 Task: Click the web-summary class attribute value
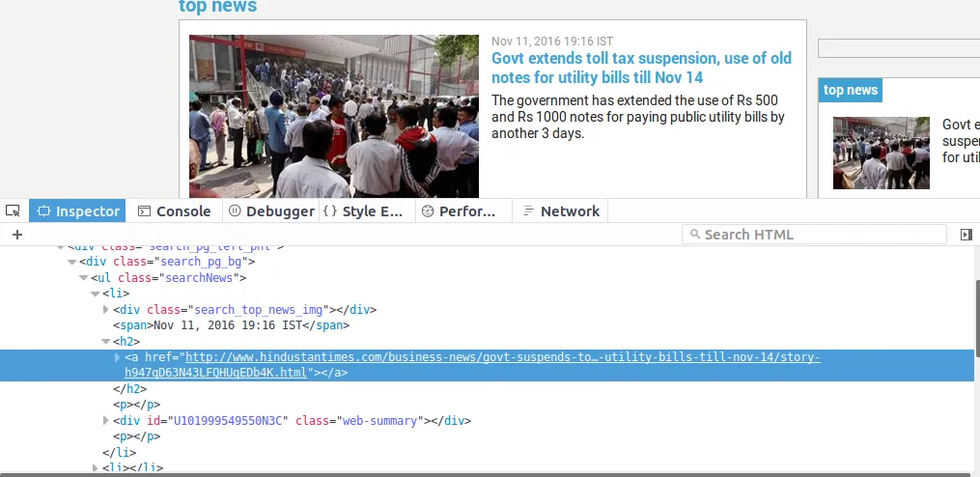coord(379,421)
